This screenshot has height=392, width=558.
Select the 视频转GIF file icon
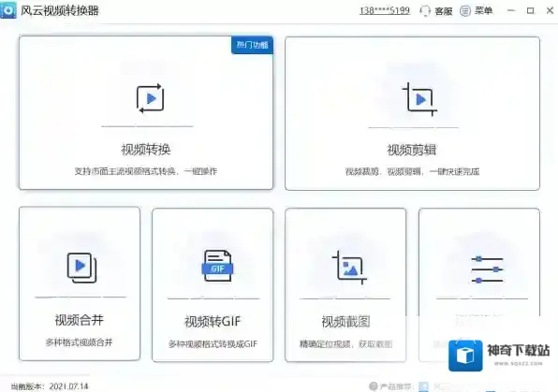[217, 266]
